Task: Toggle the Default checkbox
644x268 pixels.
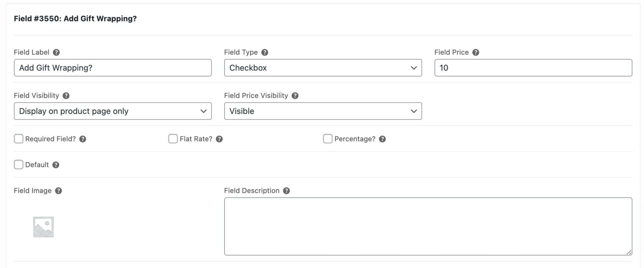Action: click(19, 165)
